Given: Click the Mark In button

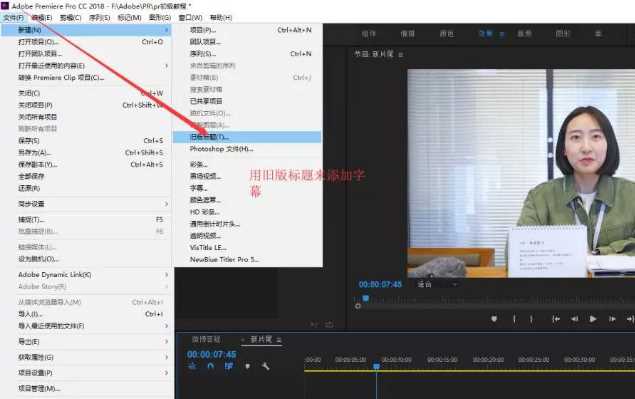Looking at the screenshot, I should pos(514,319).
